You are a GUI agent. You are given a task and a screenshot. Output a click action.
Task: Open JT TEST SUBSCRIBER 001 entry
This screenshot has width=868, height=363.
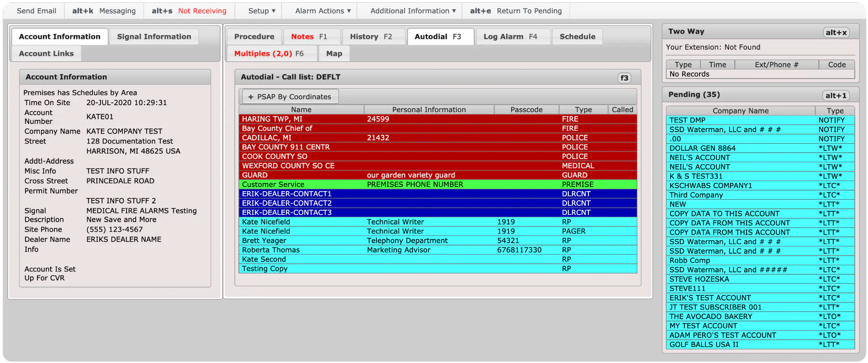[x=760, y=307]
